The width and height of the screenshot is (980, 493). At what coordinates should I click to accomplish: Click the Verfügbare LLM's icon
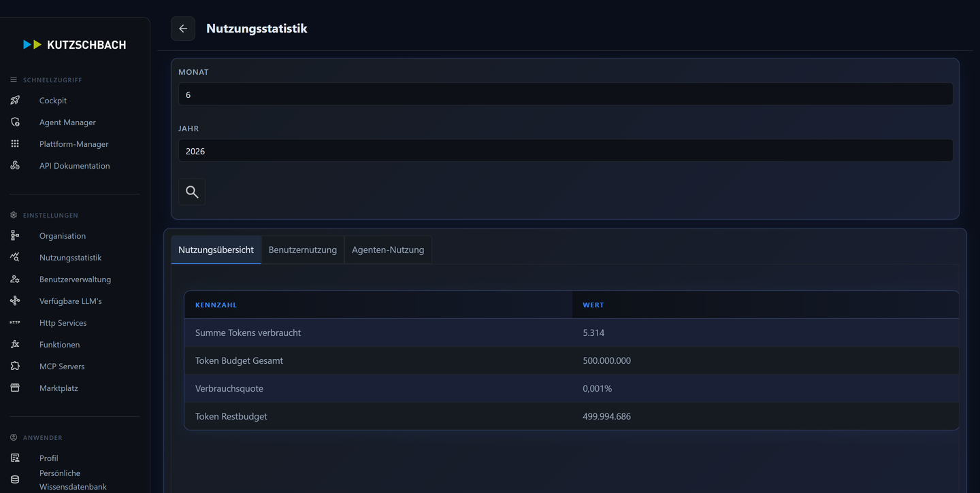pos(15,301)
